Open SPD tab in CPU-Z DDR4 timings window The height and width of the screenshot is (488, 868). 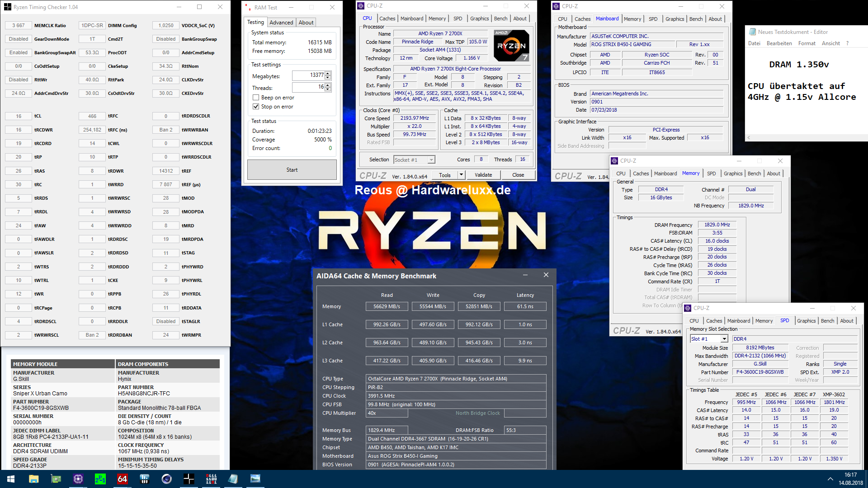pos(711,174)
